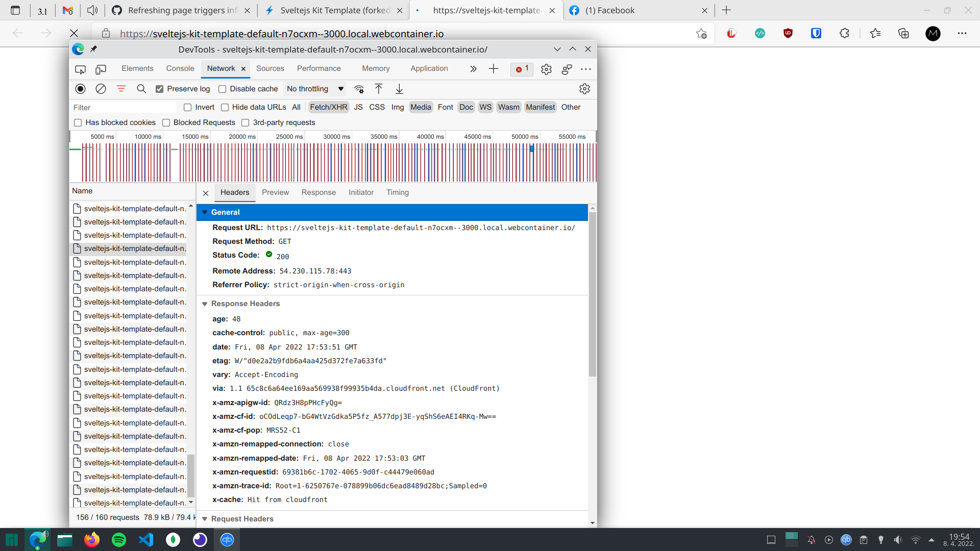Viewport: 980px width, 551px height.
Task: Activate the inspect element picker
Action: pyautogui.click(x=80, y=69)
